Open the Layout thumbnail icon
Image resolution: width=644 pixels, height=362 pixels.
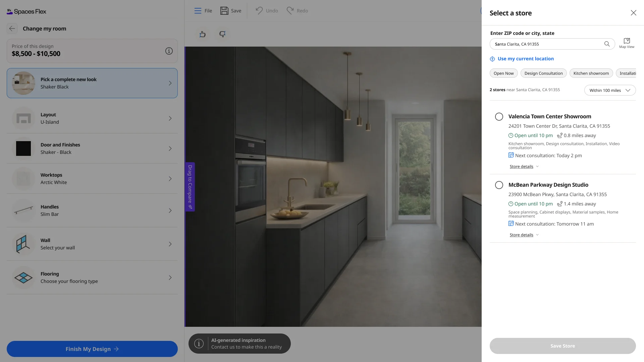(23, 118)
